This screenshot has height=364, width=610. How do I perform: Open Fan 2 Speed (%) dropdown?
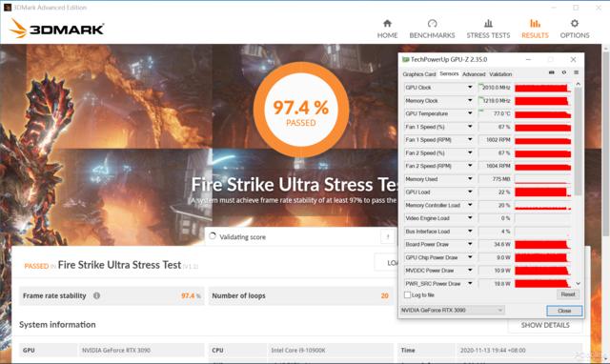pyautogui.click(x=470, y=152)
